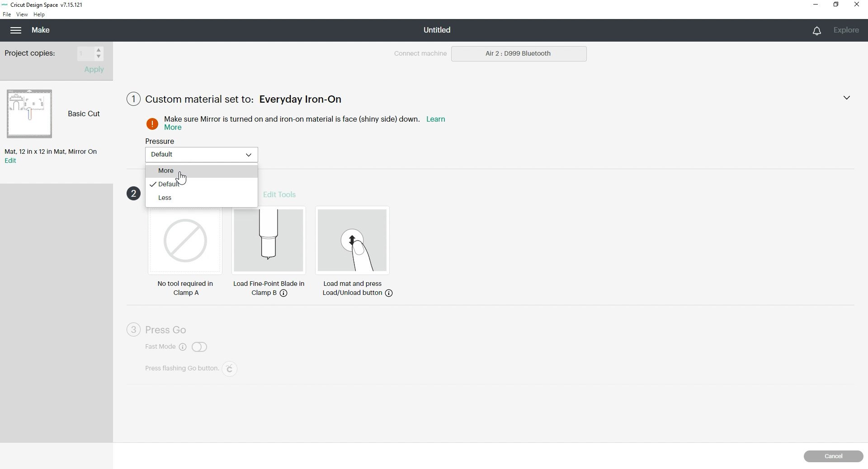
Task: Click the No tool required Clamp A image
Action: click(185, 241)
